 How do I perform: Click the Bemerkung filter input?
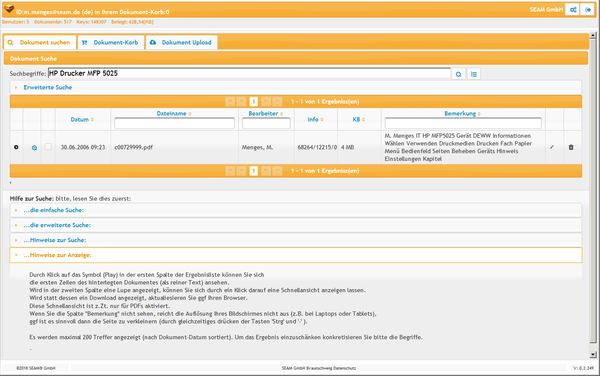point(463,123)
